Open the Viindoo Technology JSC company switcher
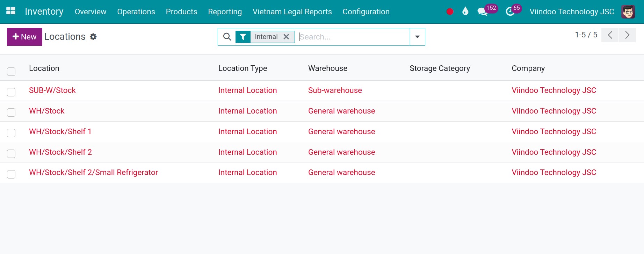644x254 pixels. [x=572, y=12]
